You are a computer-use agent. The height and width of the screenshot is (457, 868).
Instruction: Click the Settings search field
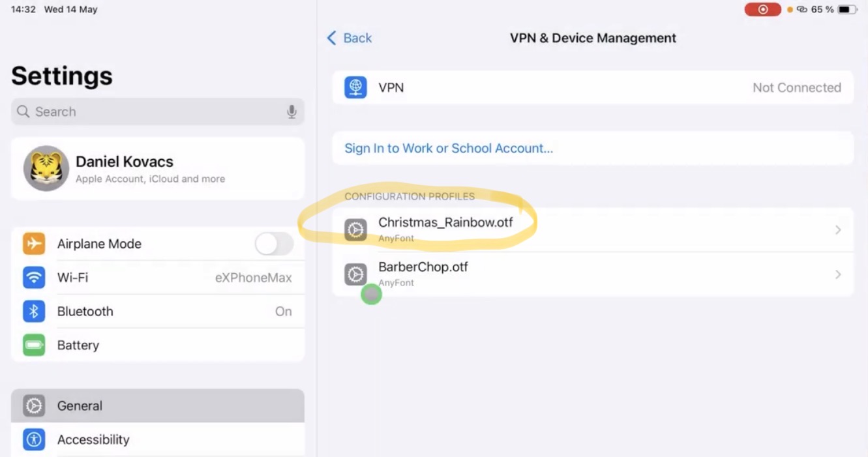pos(150,111)
